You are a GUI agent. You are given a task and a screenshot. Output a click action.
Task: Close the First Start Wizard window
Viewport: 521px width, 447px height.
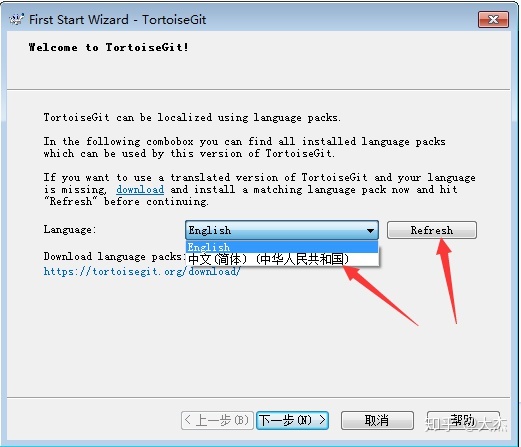(x=493, y=20)
